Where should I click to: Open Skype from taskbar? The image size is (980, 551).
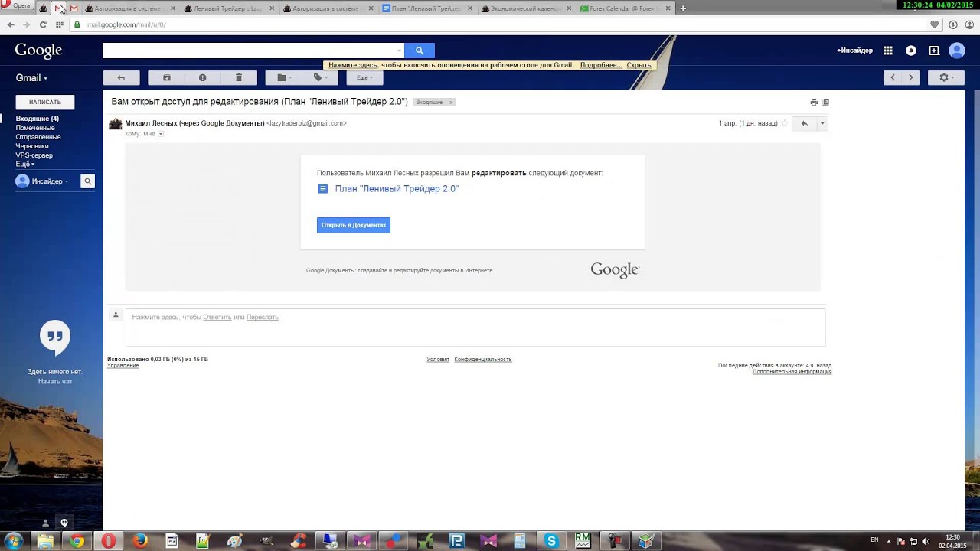(x=551, y=541)
